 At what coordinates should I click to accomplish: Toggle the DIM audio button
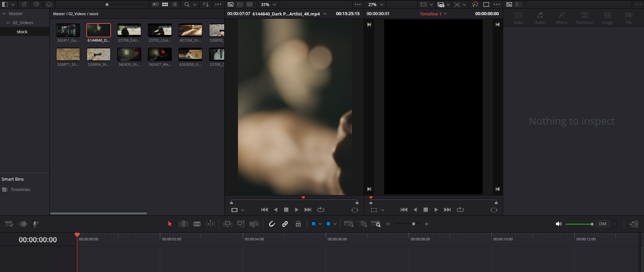[603, 224]
